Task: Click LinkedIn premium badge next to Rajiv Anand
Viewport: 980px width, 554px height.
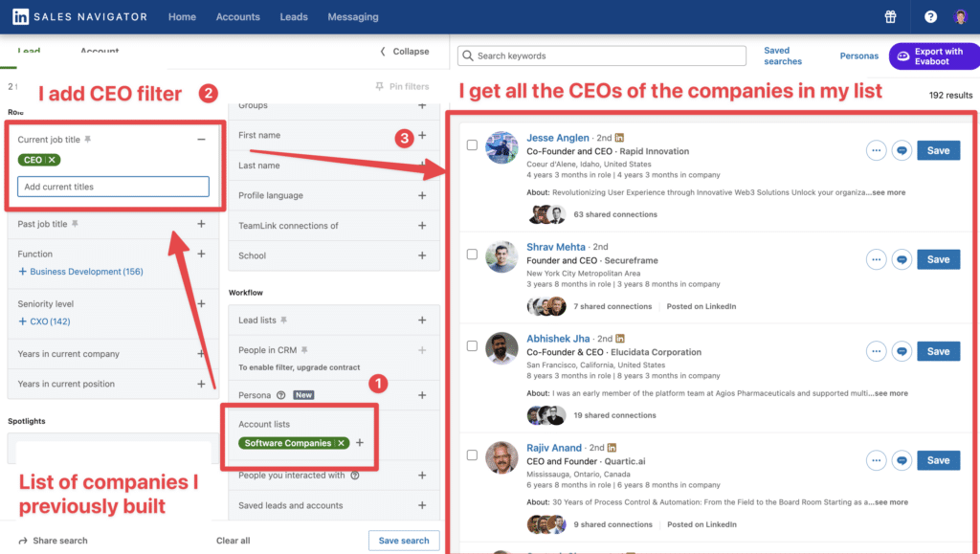Action: point(612,448)
